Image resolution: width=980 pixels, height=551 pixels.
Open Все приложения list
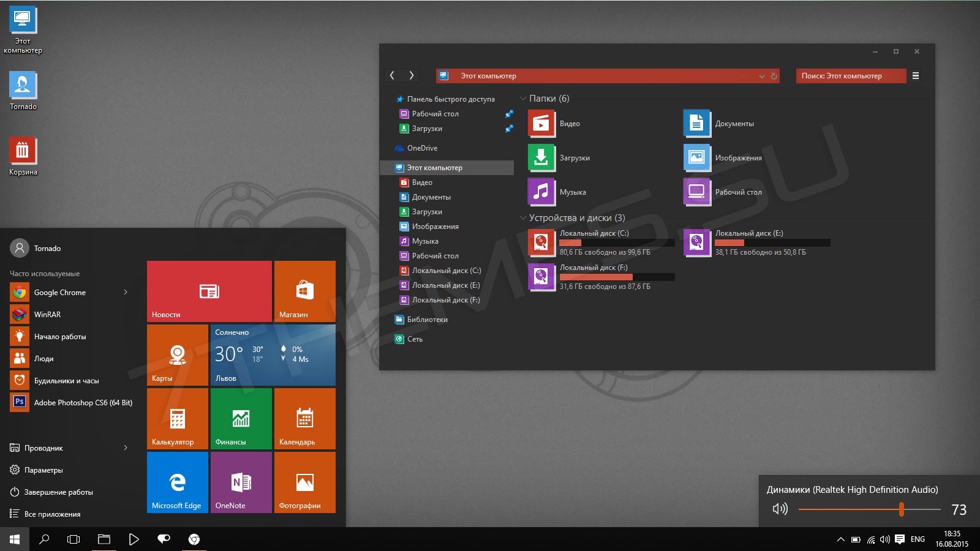click(45, 514)
